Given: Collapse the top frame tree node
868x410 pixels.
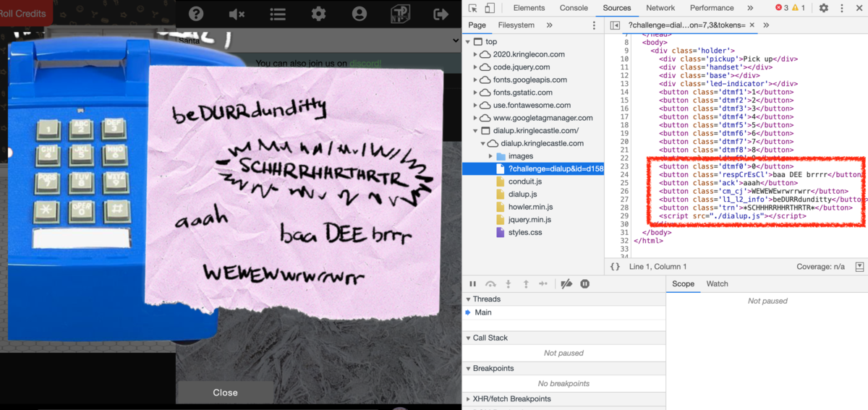Looking at the screenshot, I should 468,42.
